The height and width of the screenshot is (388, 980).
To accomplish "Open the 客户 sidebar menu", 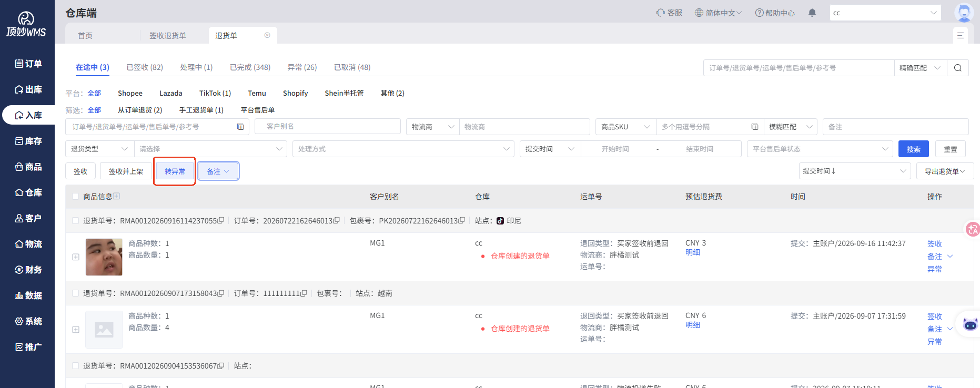I will (x=28, y=218).
